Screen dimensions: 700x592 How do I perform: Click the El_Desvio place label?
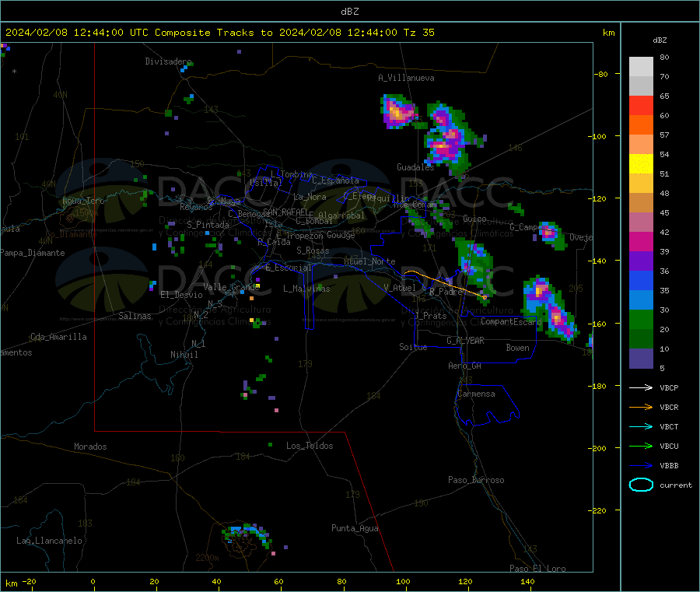pos(181,295)
